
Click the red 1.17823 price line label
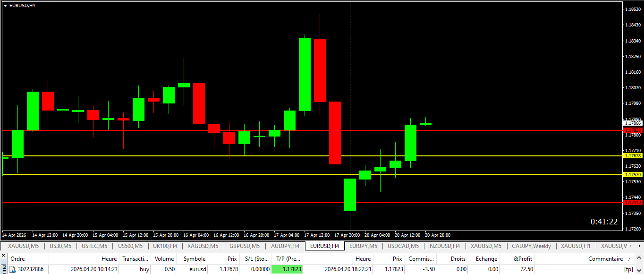point(633,130)
